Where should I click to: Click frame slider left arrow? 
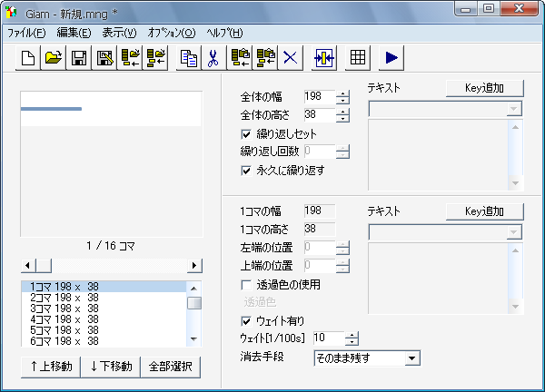coord(28,266)
